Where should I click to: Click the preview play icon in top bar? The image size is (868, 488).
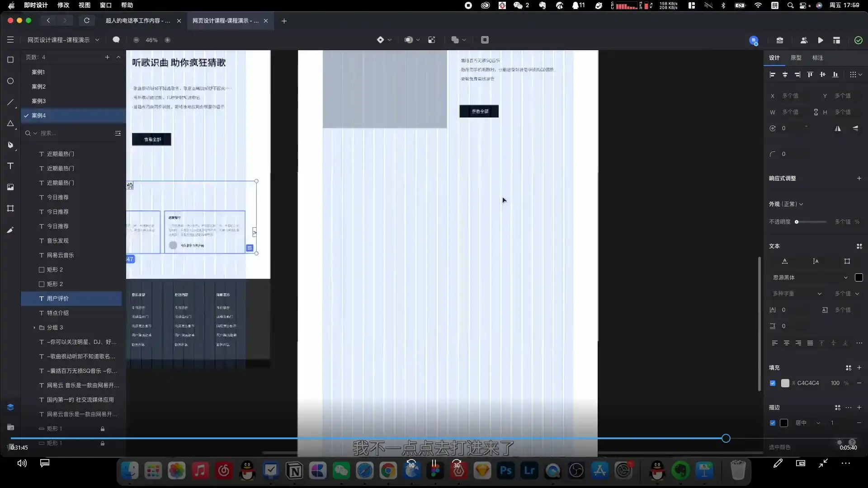pos(821,40)
